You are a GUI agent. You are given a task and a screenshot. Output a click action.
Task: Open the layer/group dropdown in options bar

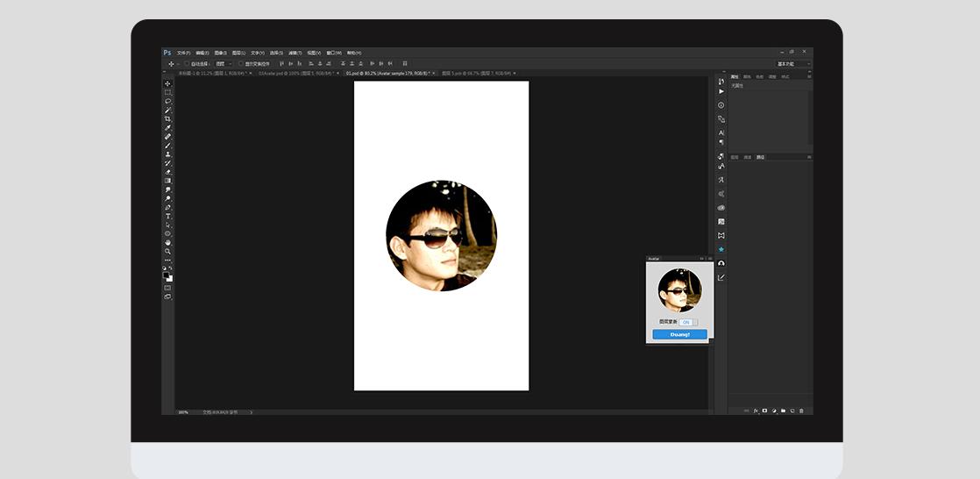pyautogui.click(x=224, y=64)
